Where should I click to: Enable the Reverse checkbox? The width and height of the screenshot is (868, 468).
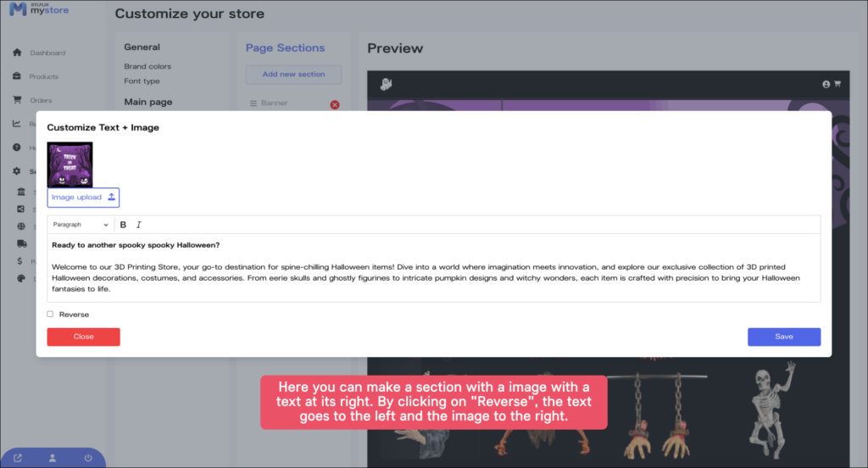tap(50, 315)
